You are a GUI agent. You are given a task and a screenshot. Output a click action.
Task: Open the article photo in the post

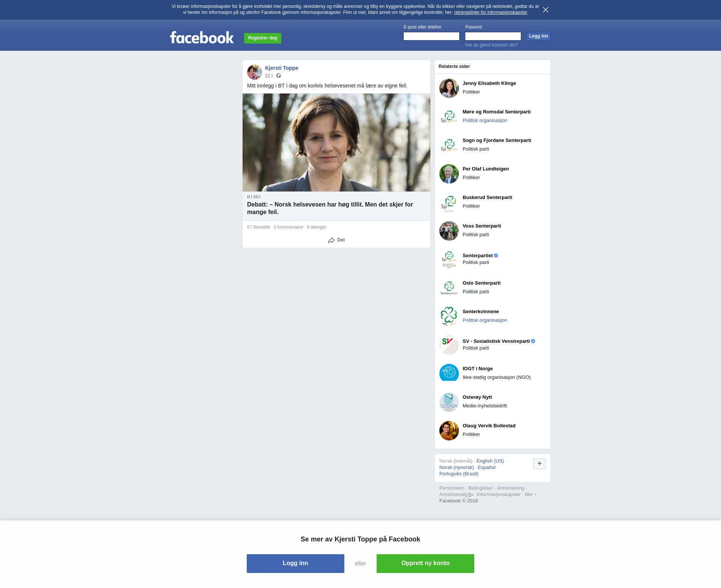click(336, 142)
